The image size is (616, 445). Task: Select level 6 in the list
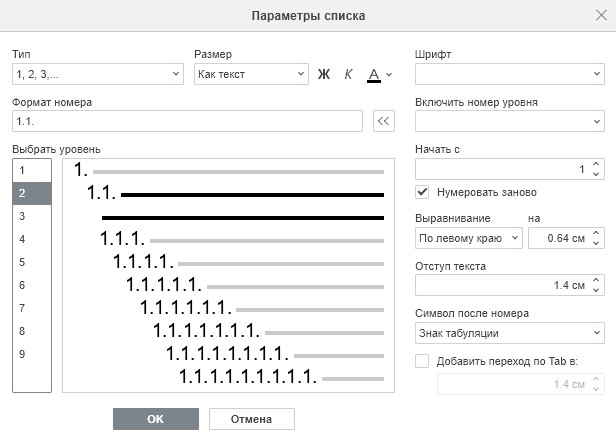[32, 285]
